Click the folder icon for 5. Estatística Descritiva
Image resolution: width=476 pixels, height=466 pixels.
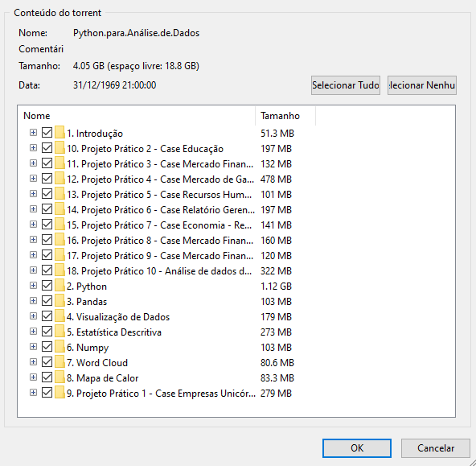[59, 332]
